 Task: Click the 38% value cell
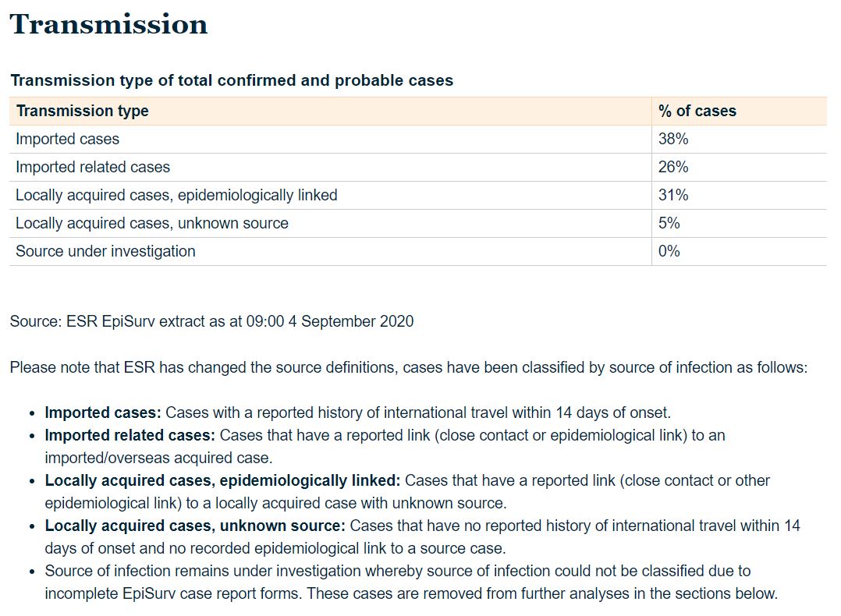point(673,139)
